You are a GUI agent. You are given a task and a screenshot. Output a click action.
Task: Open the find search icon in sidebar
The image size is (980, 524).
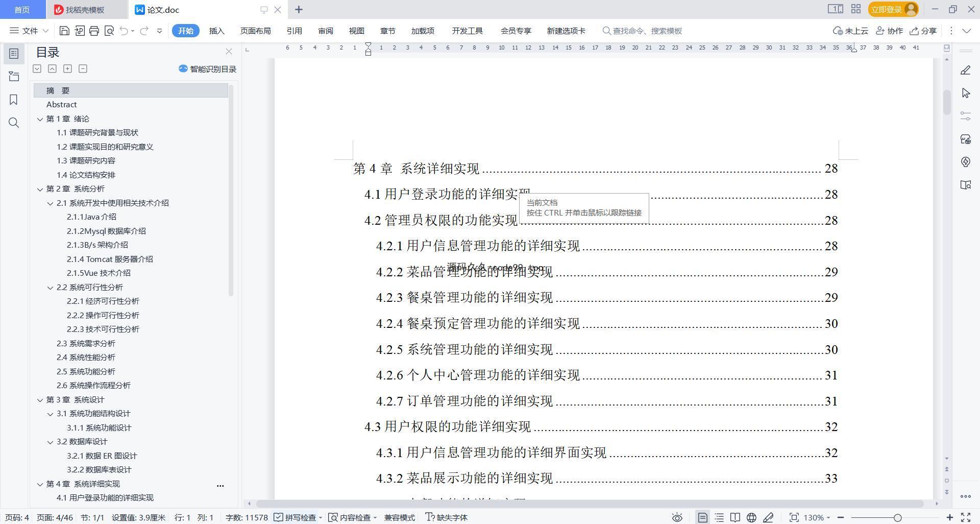(x=14, y=123)
